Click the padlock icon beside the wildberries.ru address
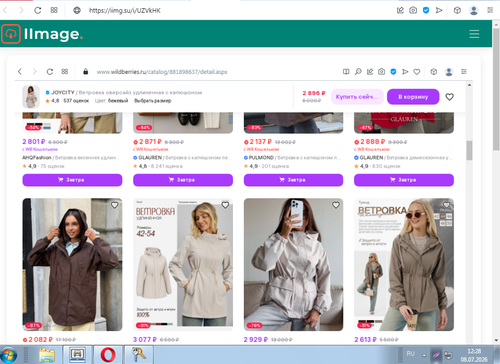500x364 pixels. [86, 72]
